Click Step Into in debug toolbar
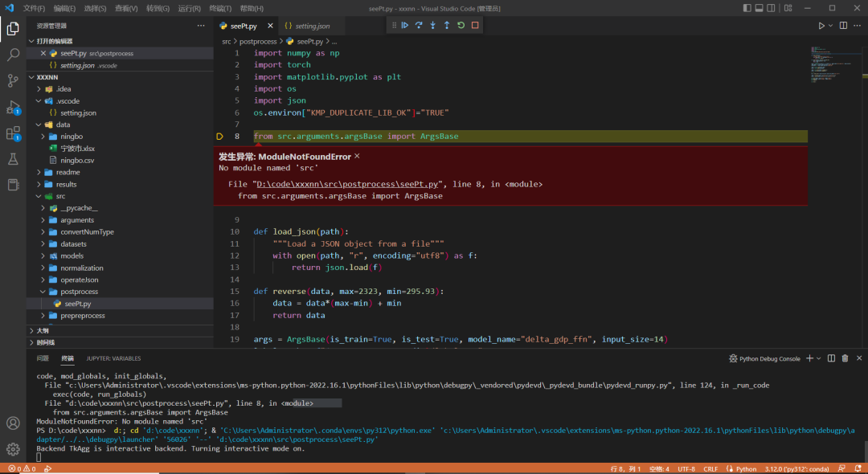 433,26
